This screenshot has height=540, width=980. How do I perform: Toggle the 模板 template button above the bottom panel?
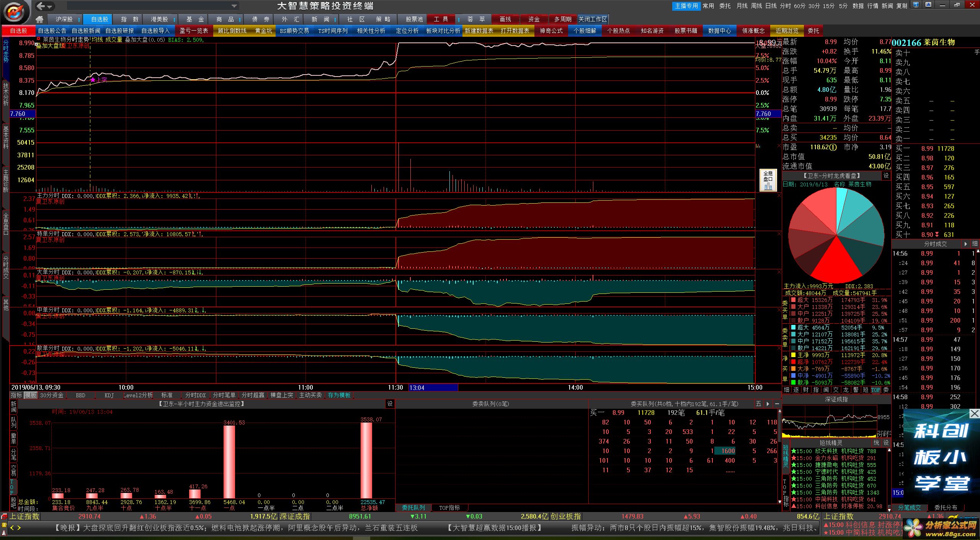point(30,395)
